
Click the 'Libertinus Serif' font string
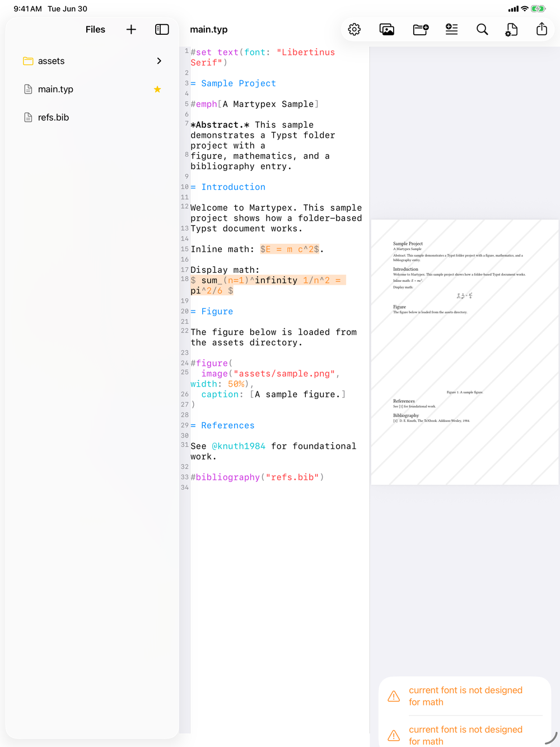coord(263,57)
